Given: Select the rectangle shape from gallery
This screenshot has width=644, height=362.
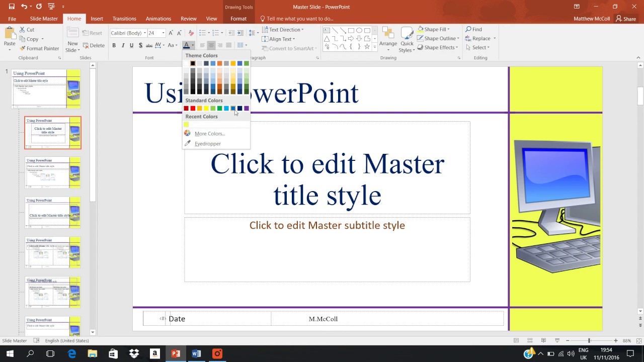Looking at the screenshot, I should (351, 30).
